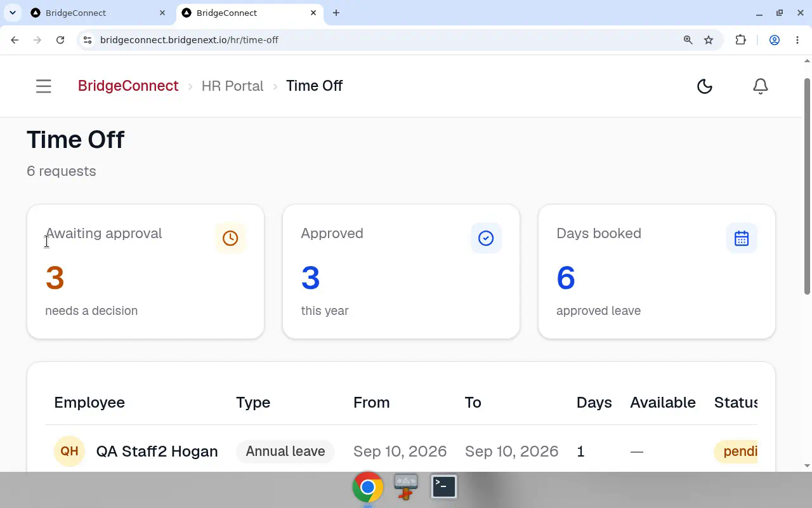The width and height of the screenshot is (812, 508).
Task: Go to HR Portal breadcrumb
Action: coord(232,86)
